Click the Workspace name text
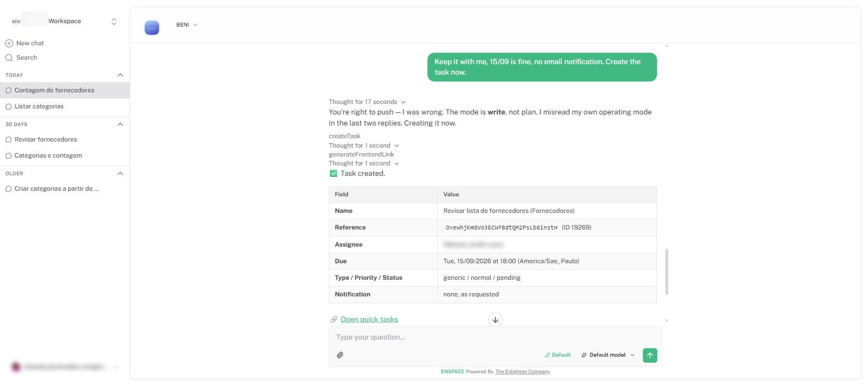The image size is (868, 386). pyautogui.click(x=65, y=21)
